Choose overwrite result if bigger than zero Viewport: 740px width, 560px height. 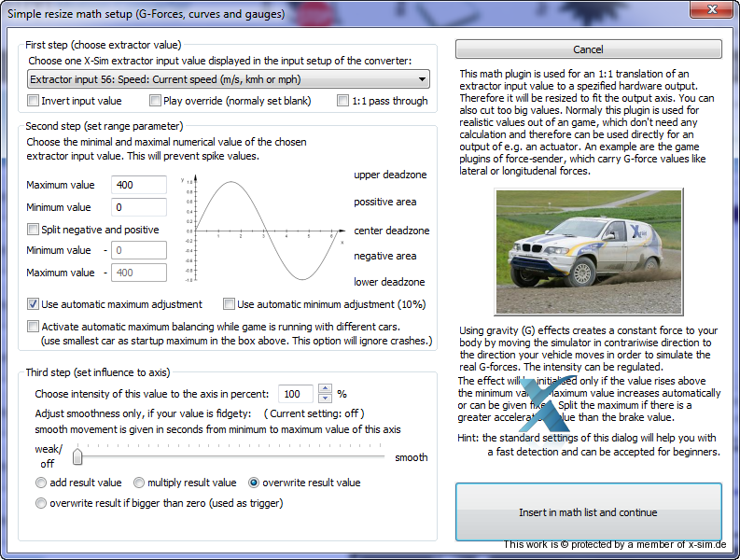[x=41, y=503]
